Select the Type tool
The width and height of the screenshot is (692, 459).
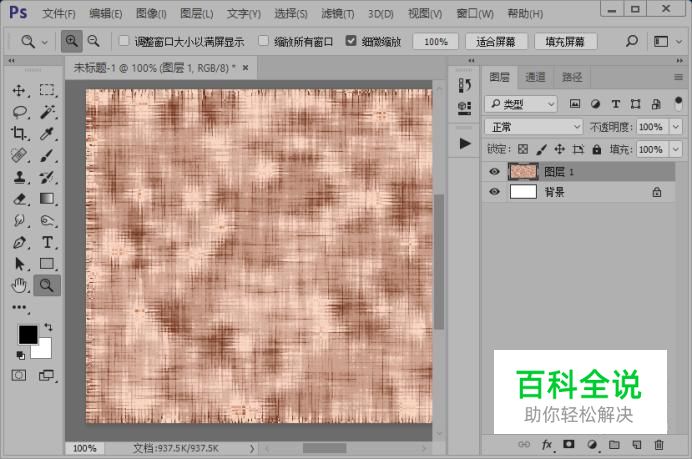[x=47, y=242]
